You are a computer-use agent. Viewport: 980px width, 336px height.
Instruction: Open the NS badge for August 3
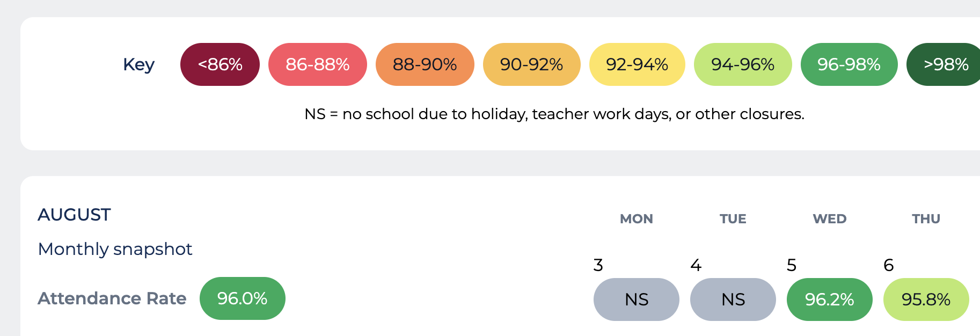point(637,300)
